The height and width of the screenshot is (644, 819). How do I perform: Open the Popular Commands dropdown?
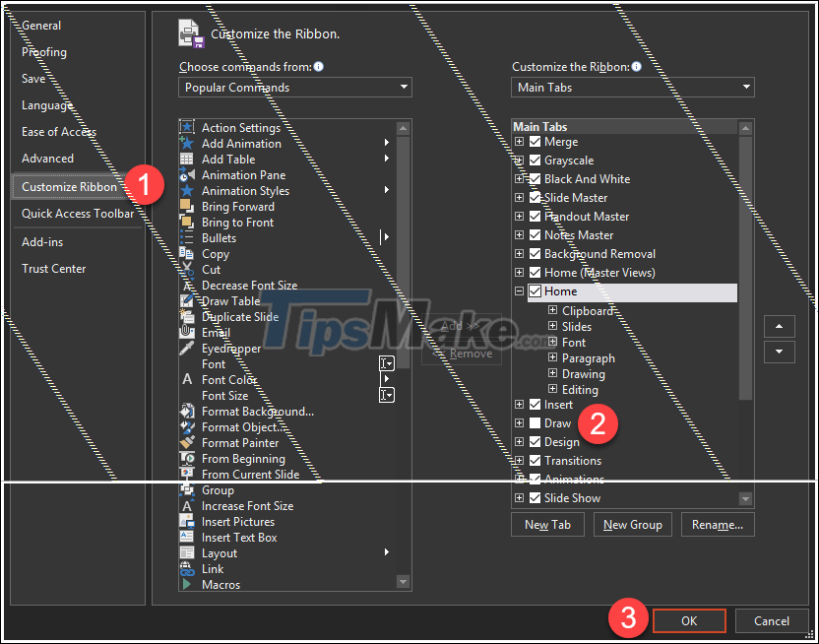[x=294, y=87]
